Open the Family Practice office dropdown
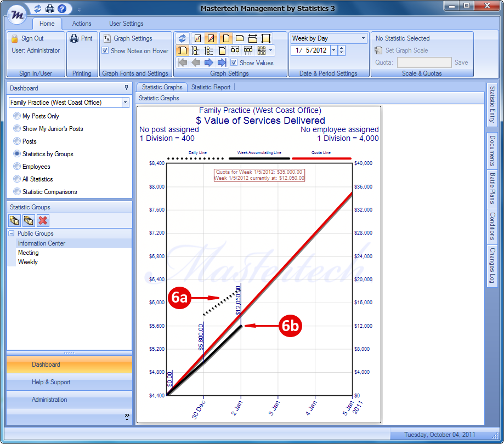 [126, 103]
